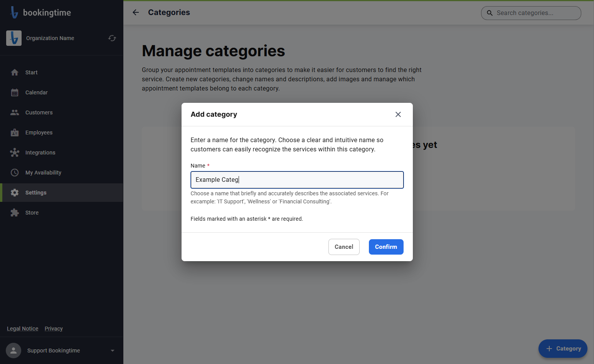Open the Customers menu item

(62, 112)
